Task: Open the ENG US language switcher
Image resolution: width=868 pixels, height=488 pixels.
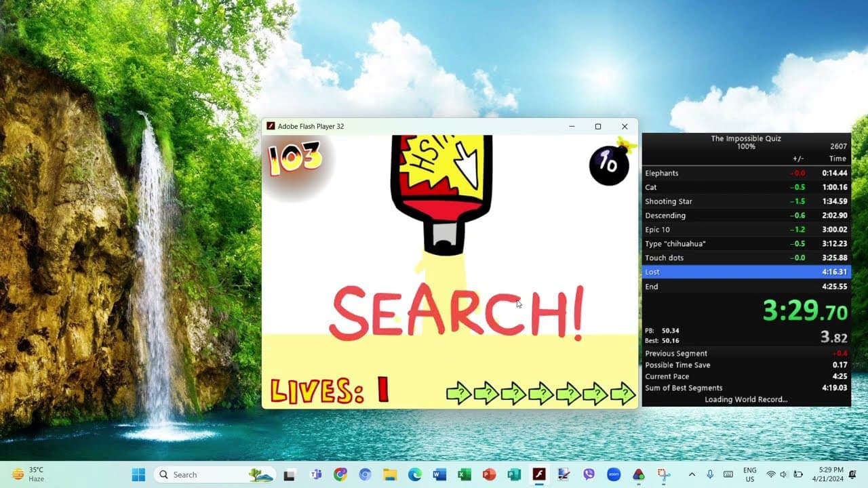Action: point(750,474)
